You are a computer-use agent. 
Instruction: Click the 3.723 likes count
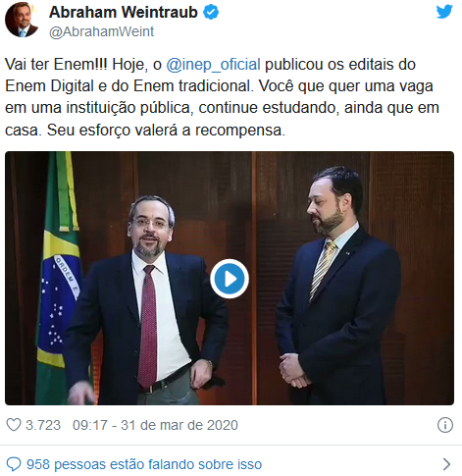point(43,425)
